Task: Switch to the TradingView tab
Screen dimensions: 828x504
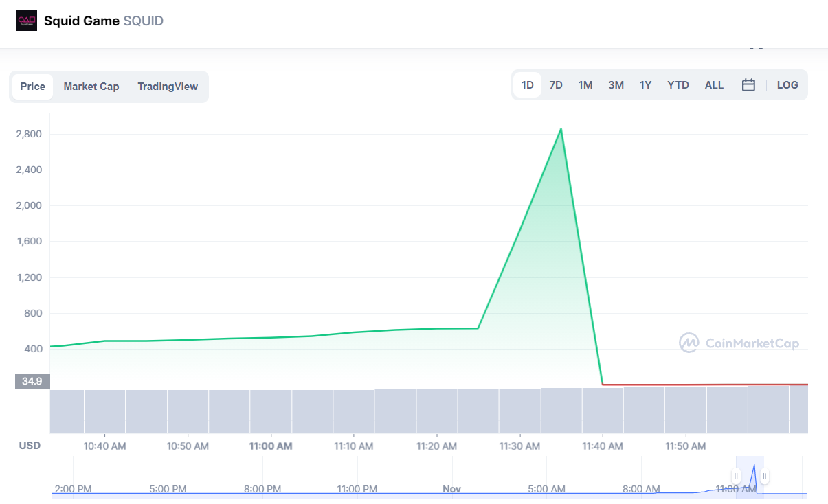Action: pos(168,87)
